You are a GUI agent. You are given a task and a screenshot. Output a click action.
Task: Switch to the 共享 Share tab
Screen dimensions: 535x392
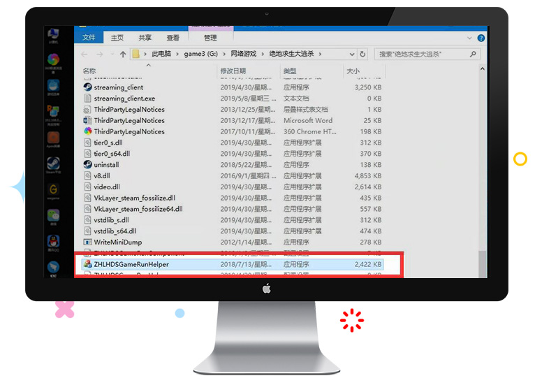tap(145, 38)
